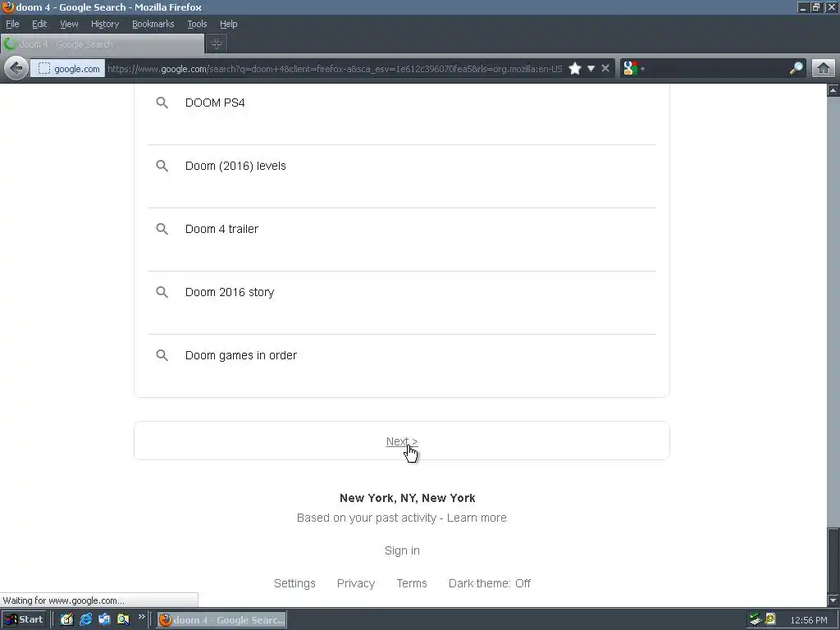Click the network tray icon in the system tray
Viewport: 840px width, 630px height.
(756, 620)
